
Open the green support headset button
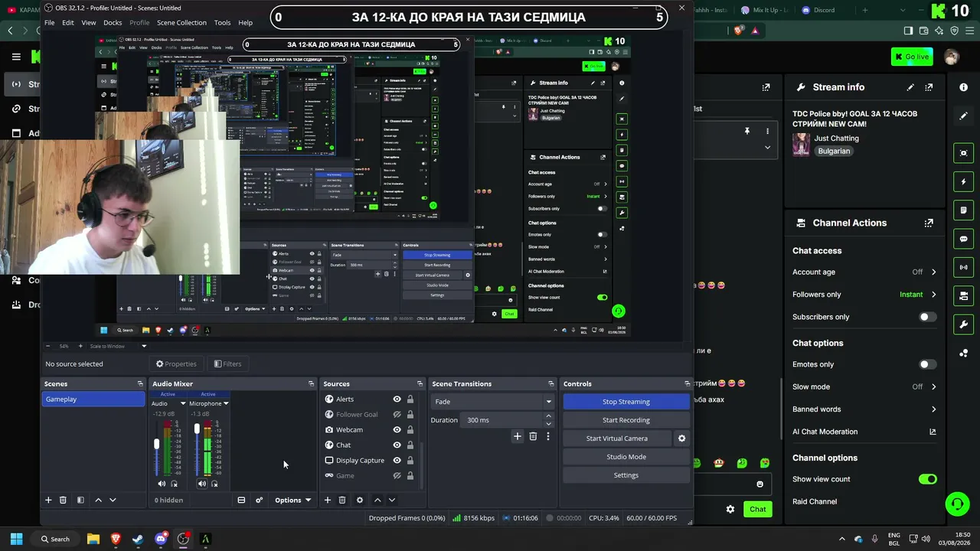pyautogui.click(x=957, y=504)
